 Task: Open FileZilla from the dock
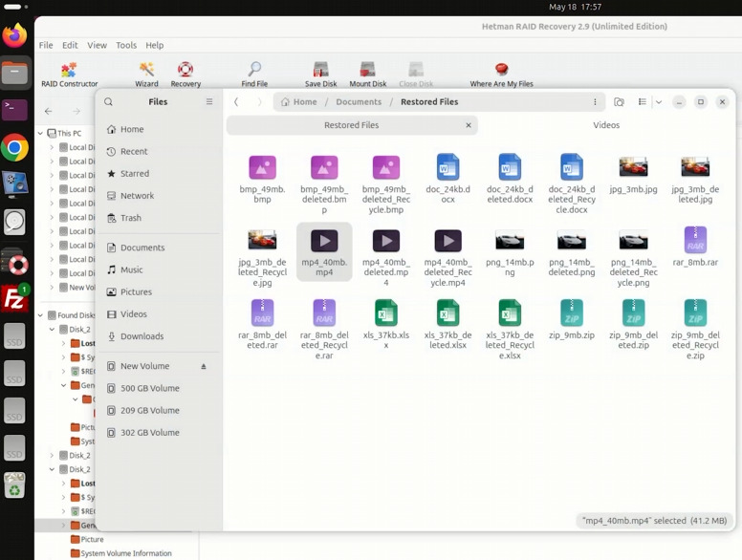(14, 298)
